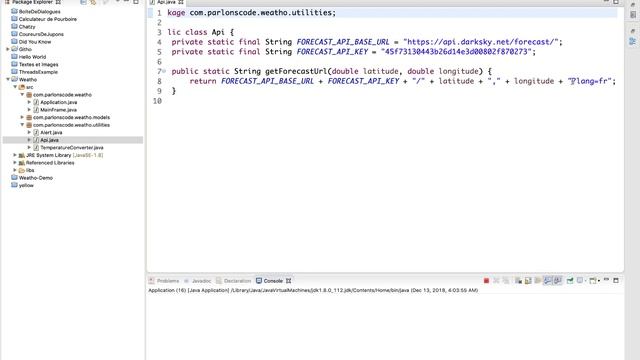
Task: Select the Did You Know project
Action: click(x=35, y=42)
